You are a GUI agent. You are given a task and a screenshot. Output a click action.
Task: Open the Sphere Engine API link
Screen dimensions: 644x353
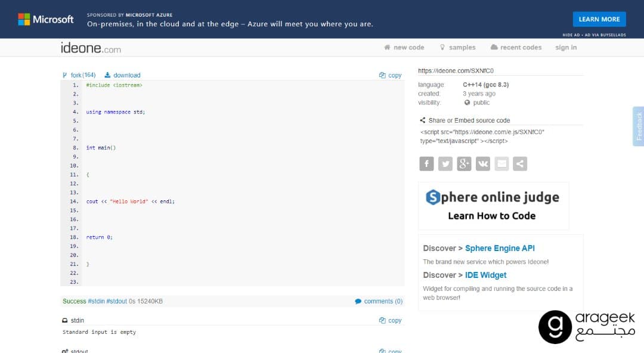[x=500, y=248]
